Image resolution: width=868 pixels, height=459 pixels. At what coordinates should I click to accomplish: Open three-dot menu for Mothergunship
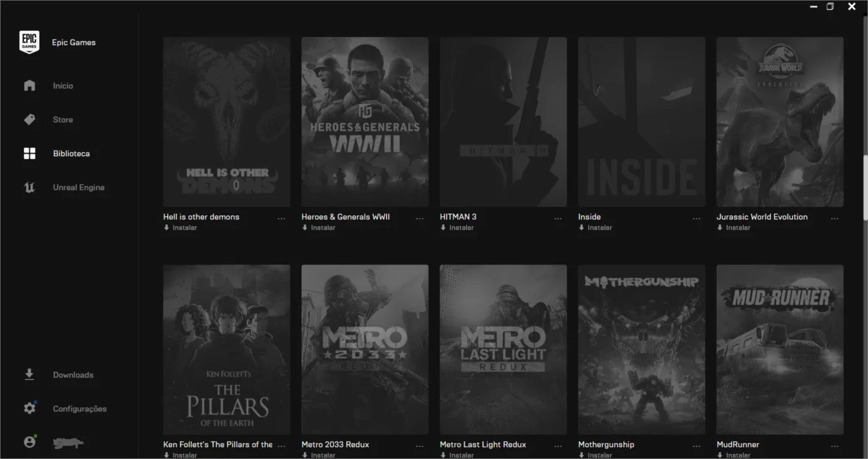(x=696, y=446)
